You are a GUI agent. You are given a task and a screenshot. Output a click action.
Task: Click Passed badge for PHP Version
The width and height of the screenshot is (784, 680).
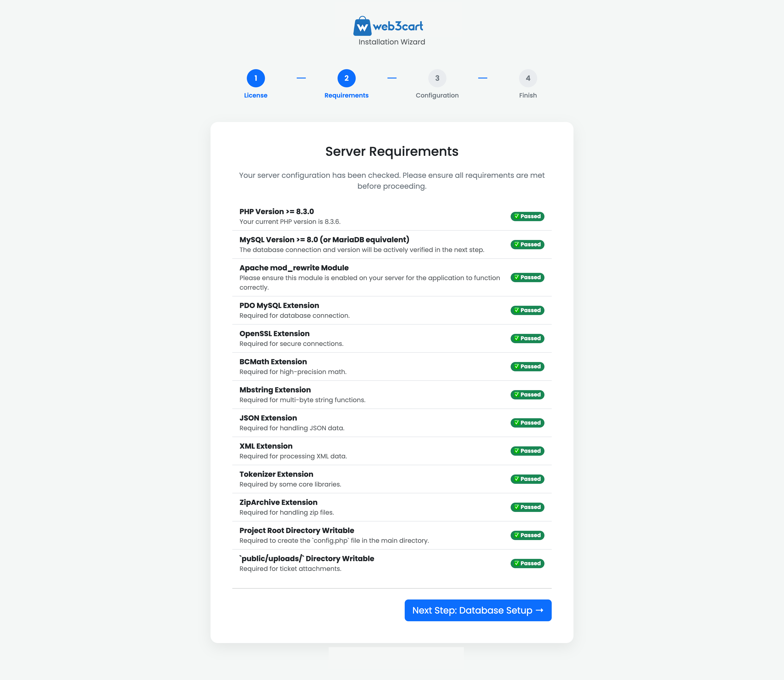click(527, 216)
